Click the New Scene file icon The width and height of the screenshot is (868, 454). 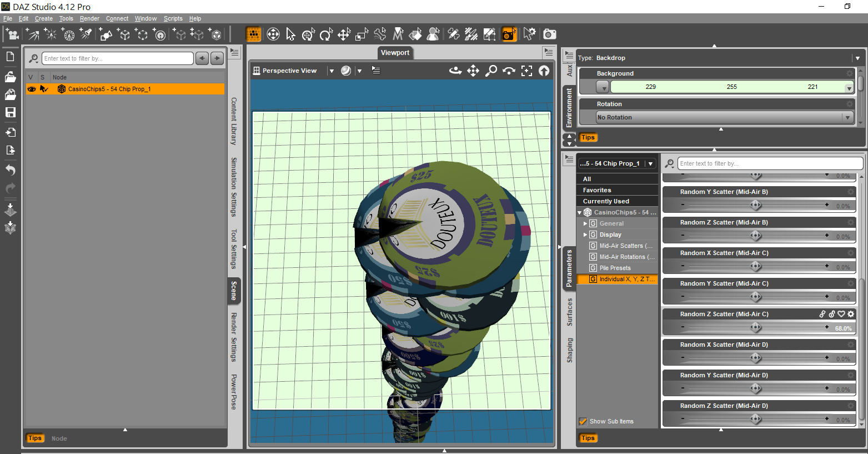coord(10,57)
